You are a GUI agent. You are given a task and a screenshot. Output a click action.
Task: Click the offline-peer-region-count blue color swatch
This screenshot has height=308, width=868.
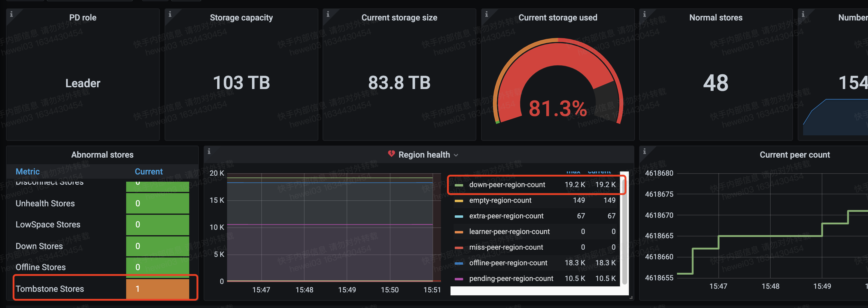pyautogui.click(x=459, y=263)
